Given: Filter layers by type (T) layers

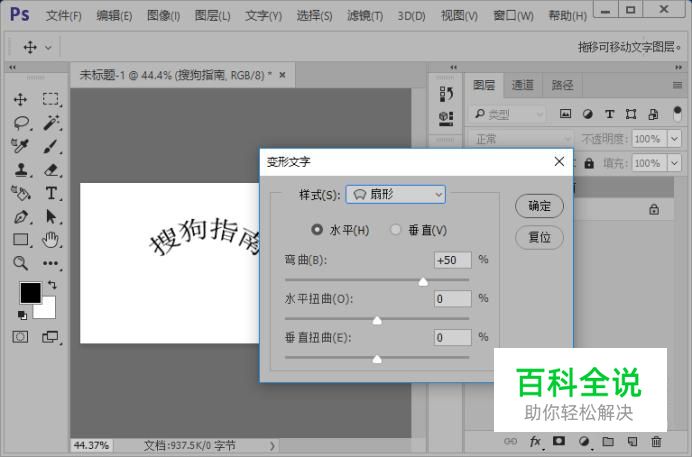Looking at the screenshot, I should tap(609, 114).
